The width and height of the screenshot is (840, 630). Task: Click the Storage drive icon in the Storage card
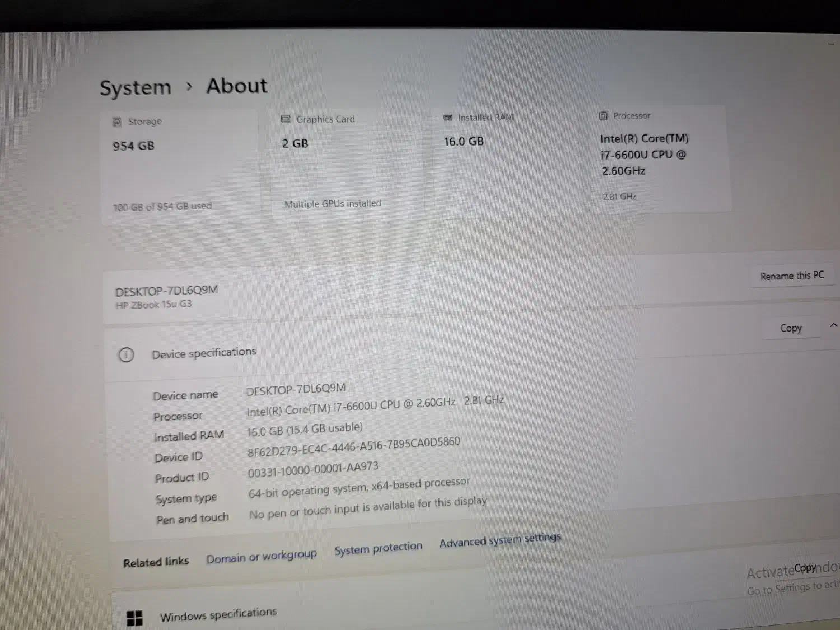pyautogui.click(x=117, y=122)
